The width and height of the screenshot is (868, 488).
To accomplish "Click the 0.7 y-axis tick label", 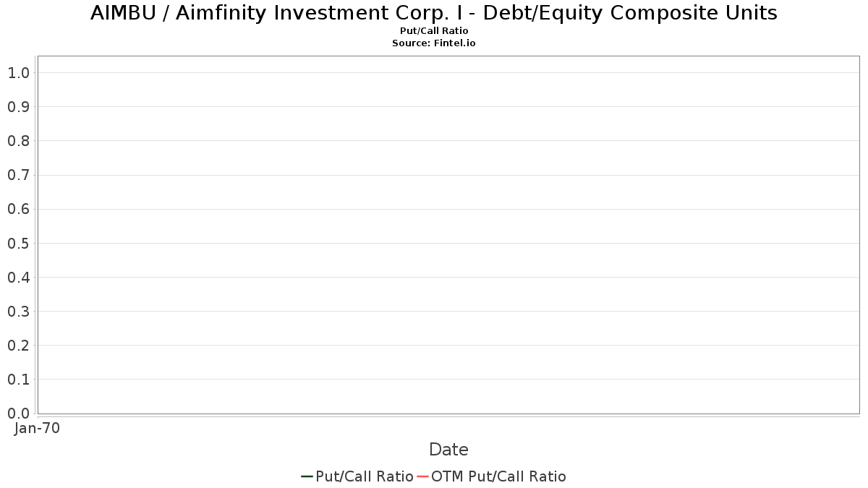I will point(19,175).
